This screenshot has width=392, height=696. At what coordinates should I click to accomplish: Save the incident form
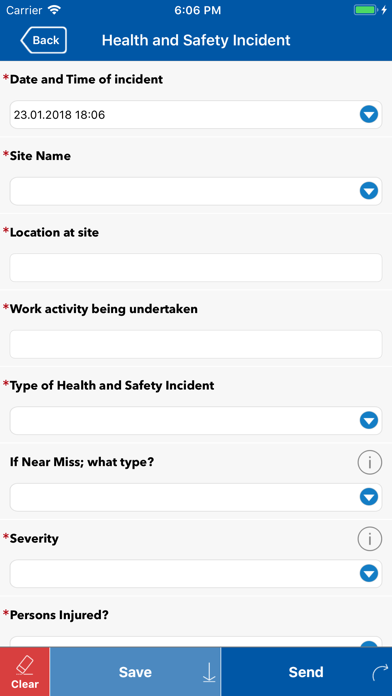135,672
